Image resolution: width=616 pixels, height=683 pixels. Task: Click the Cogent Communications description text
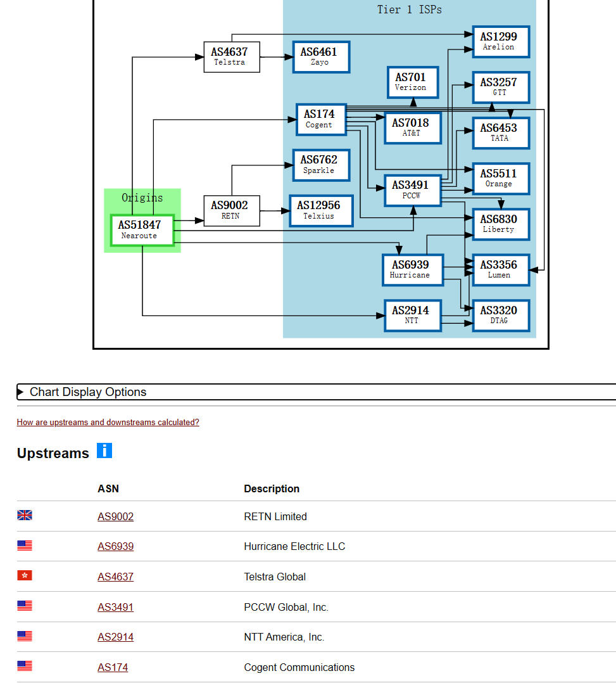[x=299, y=667]
